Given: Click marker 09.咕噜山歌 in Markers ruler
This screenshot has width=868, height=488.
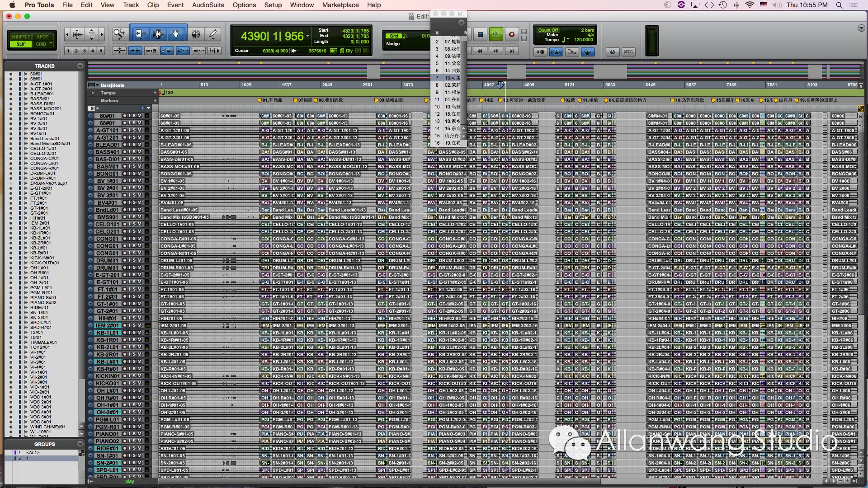Looking at the screenshot, I should coord(389,100).
